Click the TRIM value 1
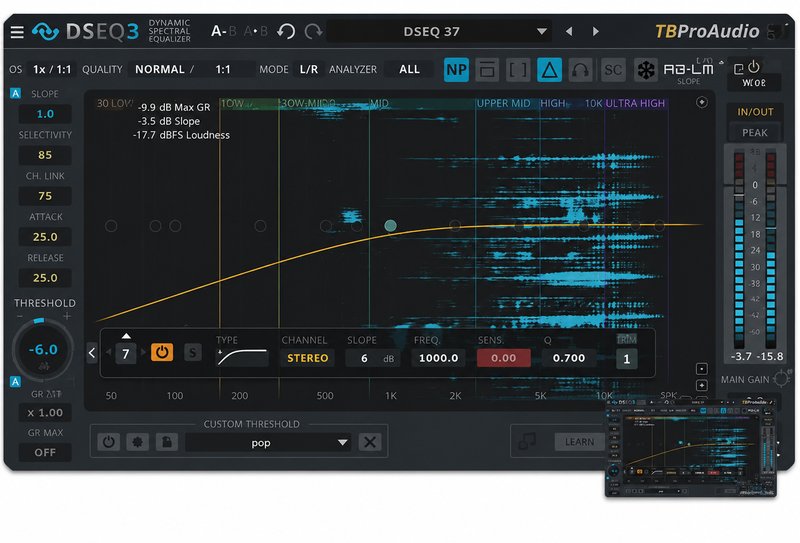 pos(627,359)
